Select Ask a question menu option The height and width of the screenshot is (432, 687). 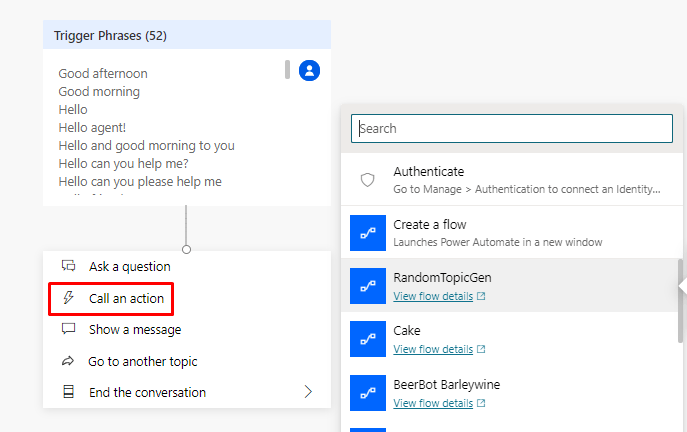click(129, 266)
